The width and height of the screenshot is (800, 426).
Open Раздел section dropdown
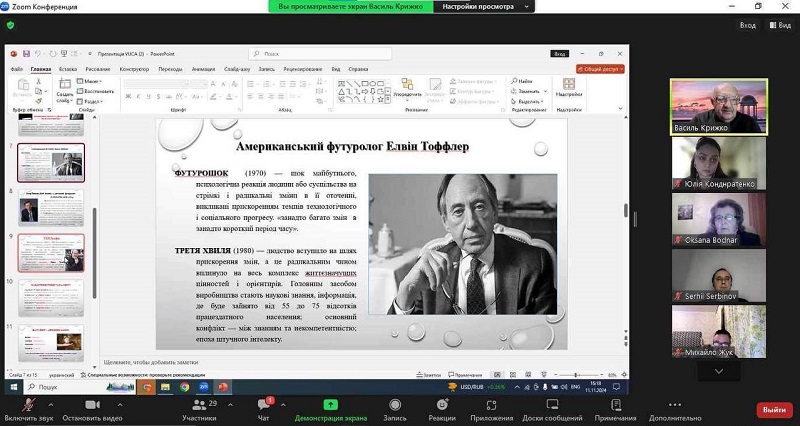pyautogui.click(x=90, y=102)
